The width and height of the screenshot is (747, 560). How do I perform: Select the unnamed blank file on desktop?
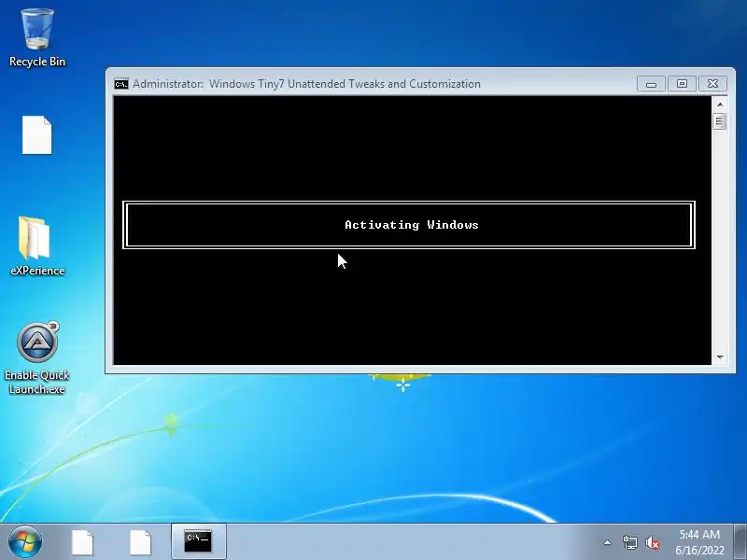pos(36,135)
